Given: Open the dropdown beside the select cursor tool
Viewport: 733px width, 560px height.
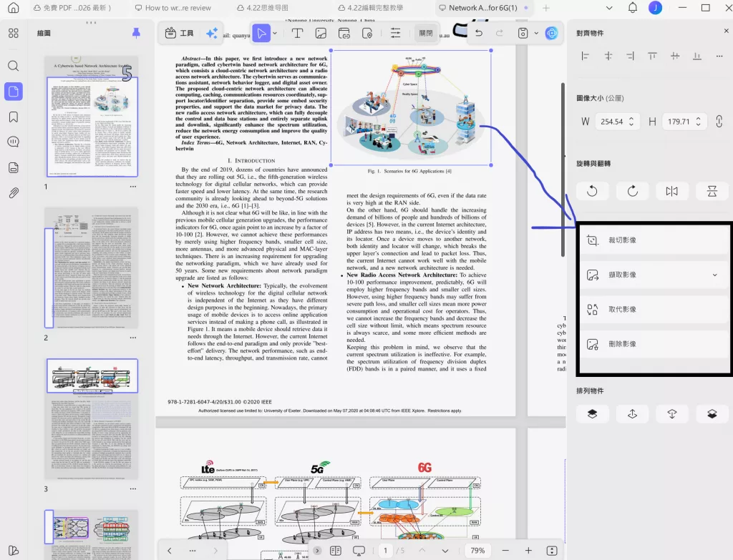Looking at the screenshot, I should pyautogui.click(x=275, y=33).
